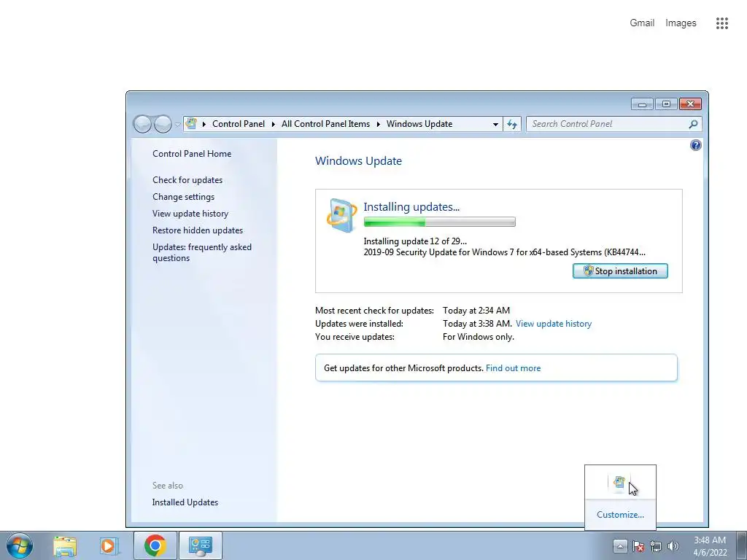The width and height of the screenshot is (747, 560).
Task: Open Updates: frequently asked questions
Action: pos(202,252)
